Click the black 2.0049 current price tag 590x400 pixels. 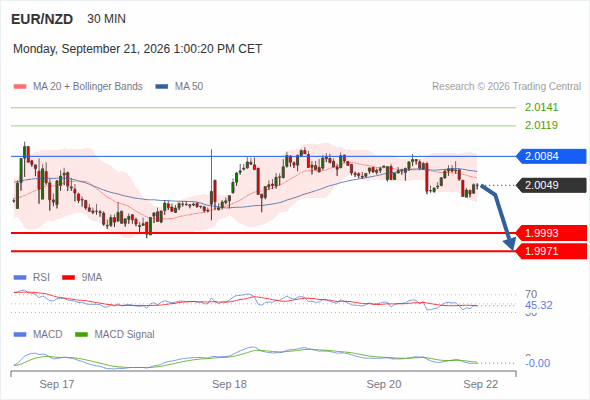[x=551, y=186]
